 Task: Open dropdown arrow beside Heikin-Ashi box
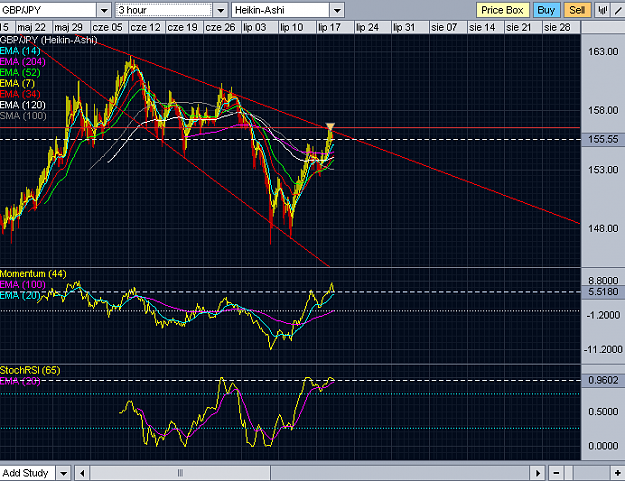click(337, 10)
